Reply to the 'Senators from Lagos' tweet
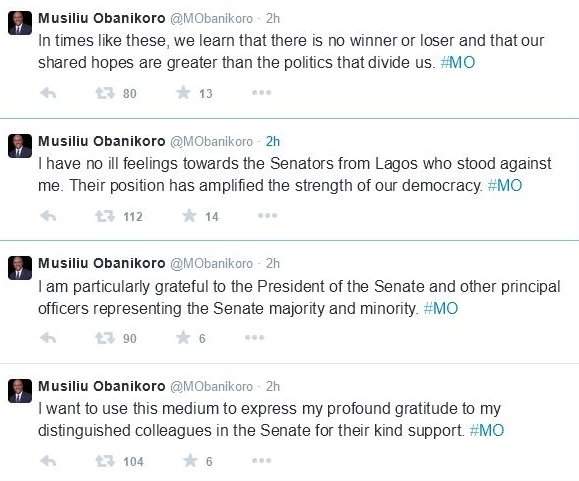Viewport: 579px width, 481px height. (48, 216)
